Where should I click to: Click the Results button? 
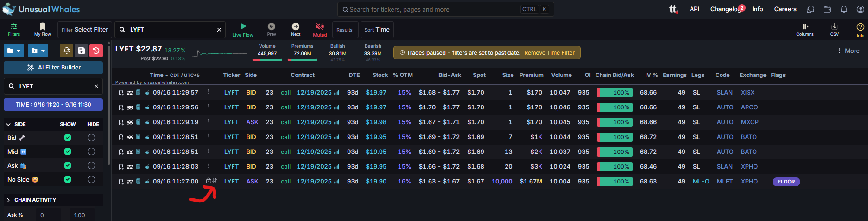coord(344,30)
